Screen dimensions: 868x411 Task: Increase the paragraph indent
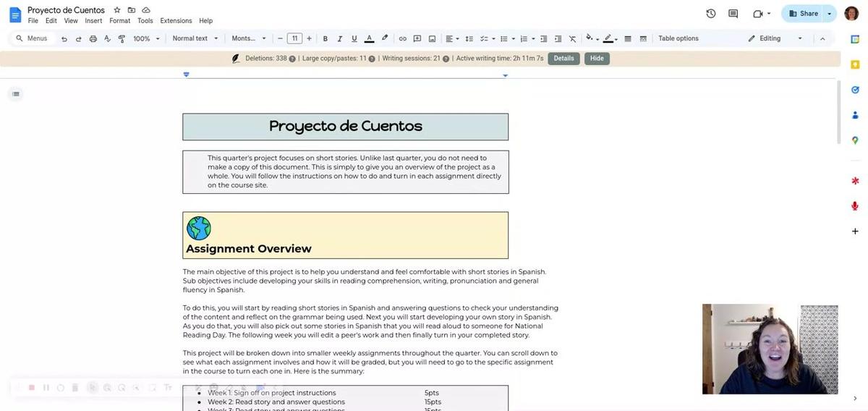[558, 39]
